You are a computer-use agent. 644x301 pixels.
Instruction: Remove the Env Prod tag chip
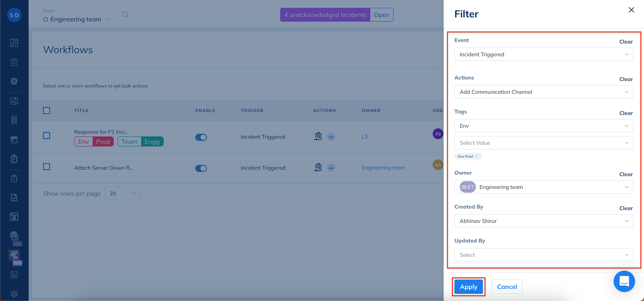point(476,156)
